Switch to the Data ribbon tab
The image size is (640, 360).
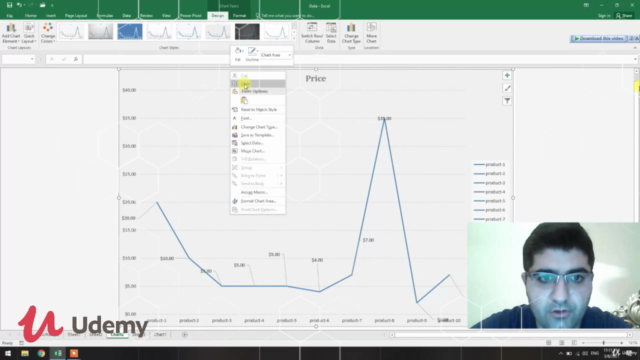(127, 16)
